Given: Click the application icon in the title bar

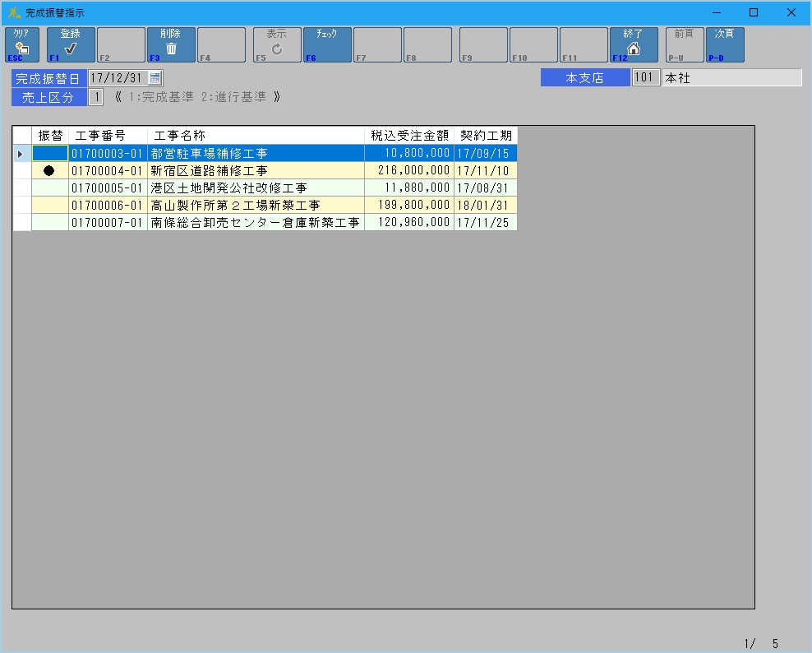Looking at the screenshot, I should (14, 13).
